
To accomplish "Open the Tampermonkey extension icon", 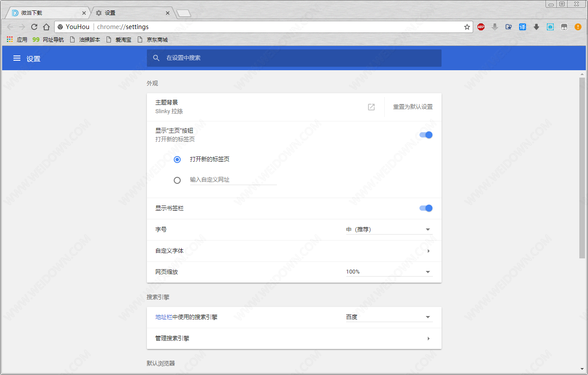I will (564, 27).
